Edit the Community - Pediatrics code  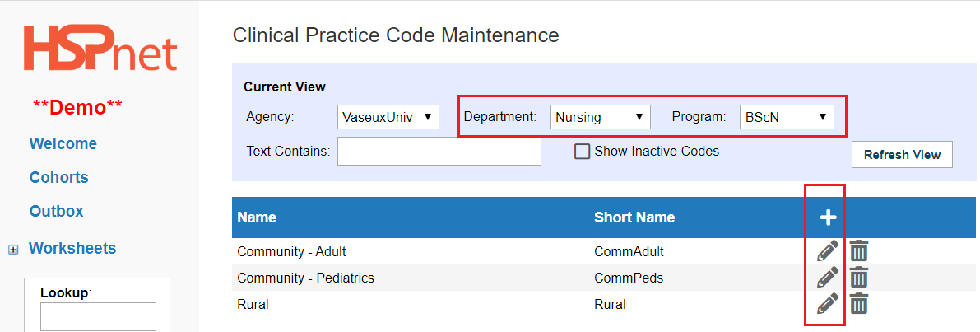click(x=828, y=277)
